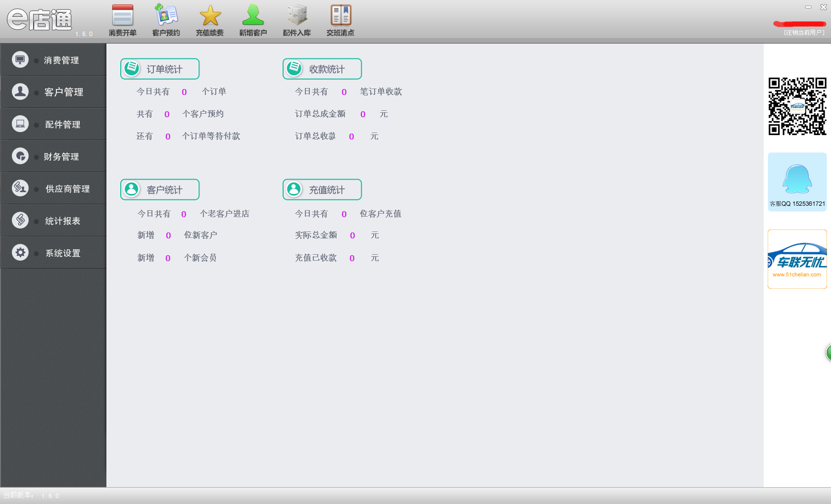Click the QR code image

click(797, 106)
